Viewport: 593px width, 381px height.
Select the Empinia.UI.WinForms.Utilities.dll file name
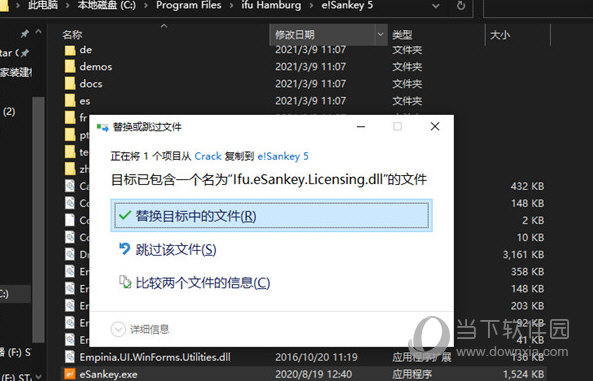click(x=155, y=357)
